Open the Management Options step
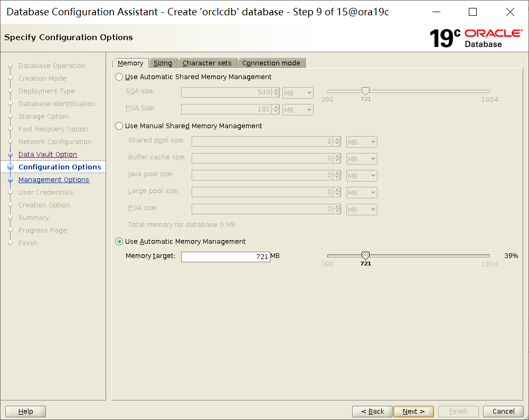Screen dimensions: 529x420 (x=54, y=180)
